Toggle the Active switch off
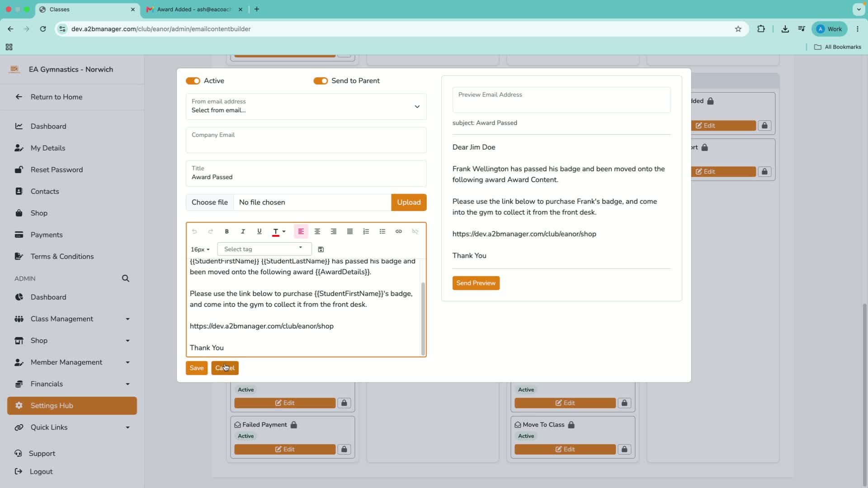 pyautogui.click(x=193, y=81)
